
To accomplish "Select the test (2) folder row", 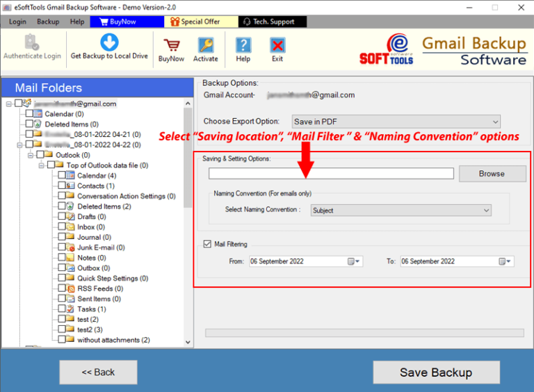I will coord(88,319).
